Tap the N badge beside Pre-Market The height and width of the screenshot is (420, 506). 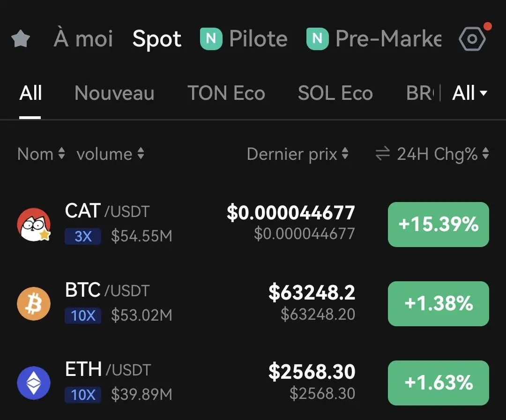point(317,39)
